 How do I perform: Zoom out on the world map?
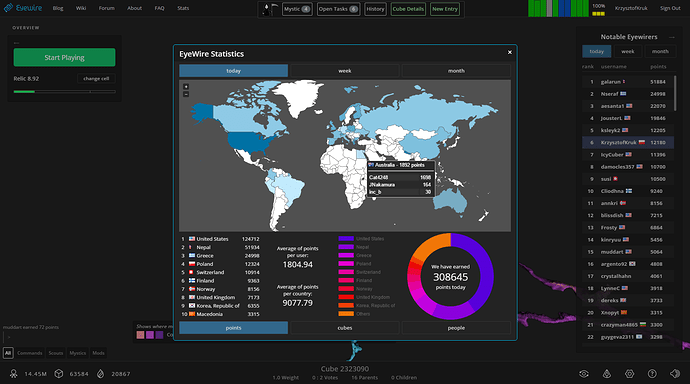click(186, 94)
